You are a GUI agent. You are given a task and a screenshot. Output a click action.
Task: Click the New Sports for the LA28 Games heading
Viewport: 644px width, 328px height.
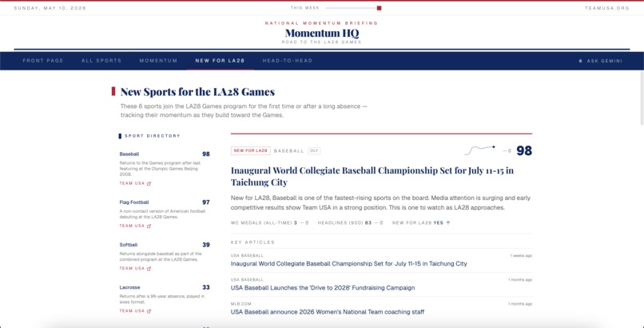pos(197,92)
